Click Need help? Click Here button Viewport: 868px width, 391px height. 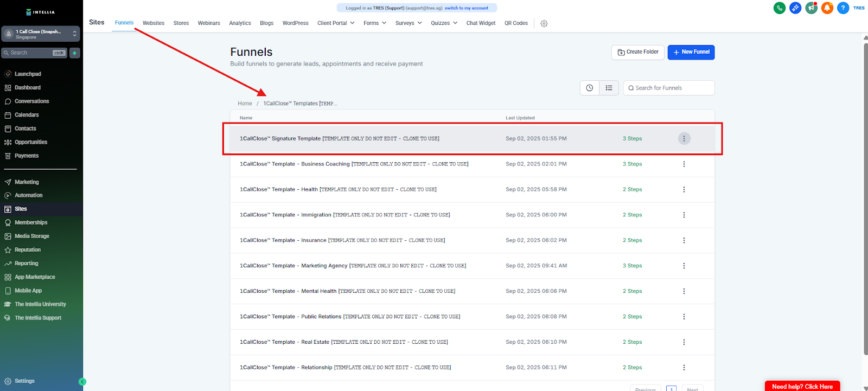click(802, 386)
